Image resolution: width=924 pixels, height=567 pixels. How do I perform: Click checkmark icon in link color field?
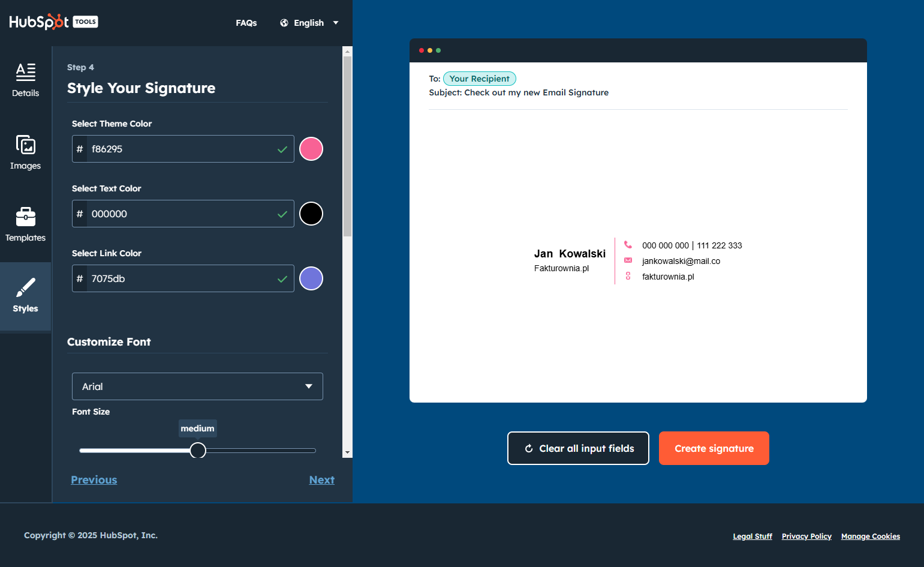(x=282, y=279)
